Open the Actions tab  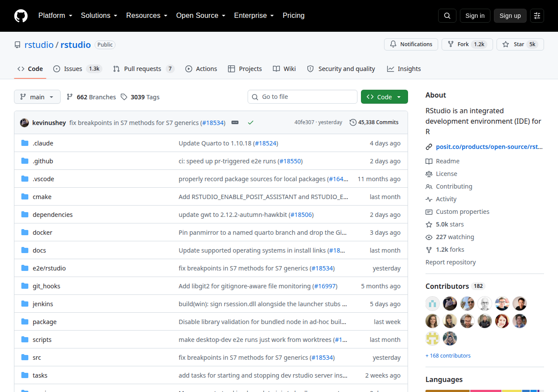pyautogui.click(x=201, y=69)
